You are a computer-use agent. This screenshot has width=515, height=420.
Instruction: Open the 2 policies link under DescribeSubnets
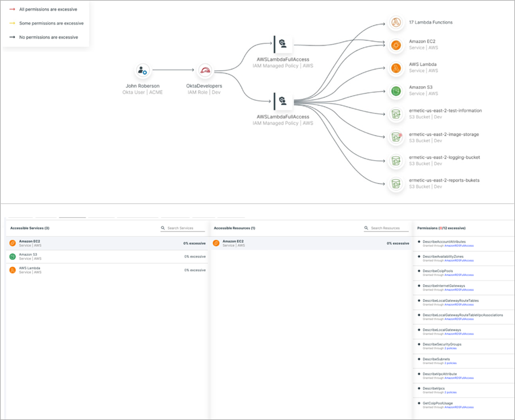pos(451,363)
